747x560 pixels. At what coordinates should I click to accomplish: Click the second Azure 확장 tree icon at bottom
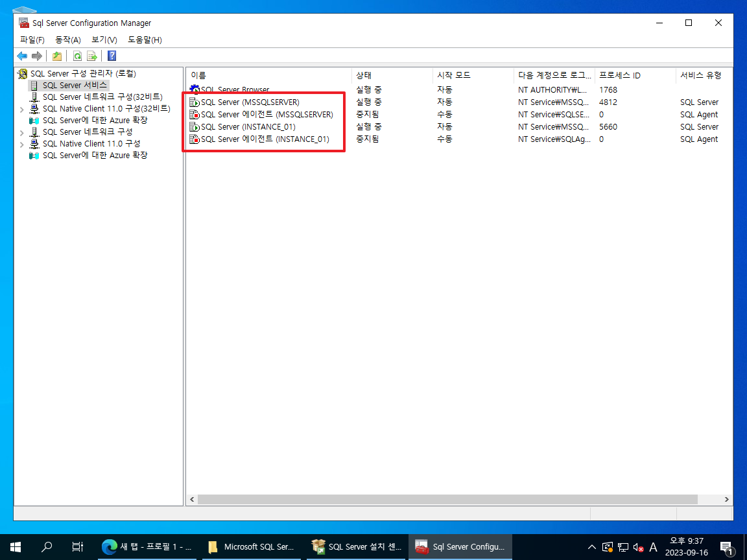(x=34, y=156)
